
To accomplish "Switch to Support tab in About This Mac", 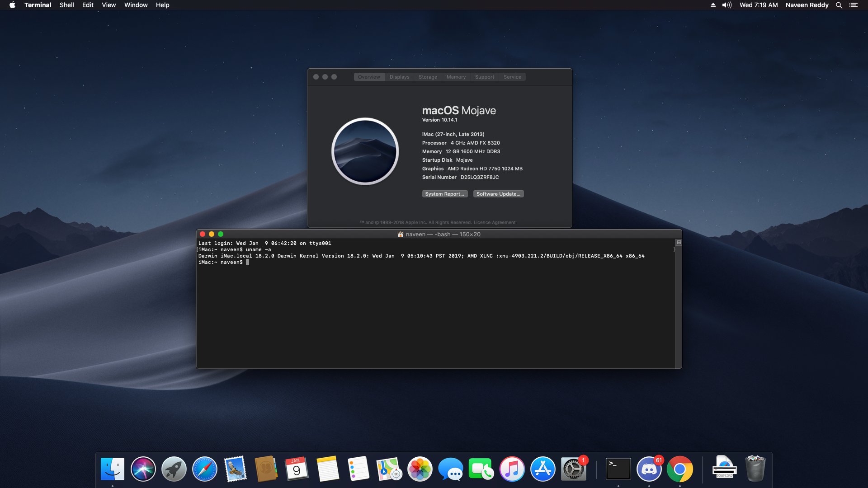I will point(484,77).
